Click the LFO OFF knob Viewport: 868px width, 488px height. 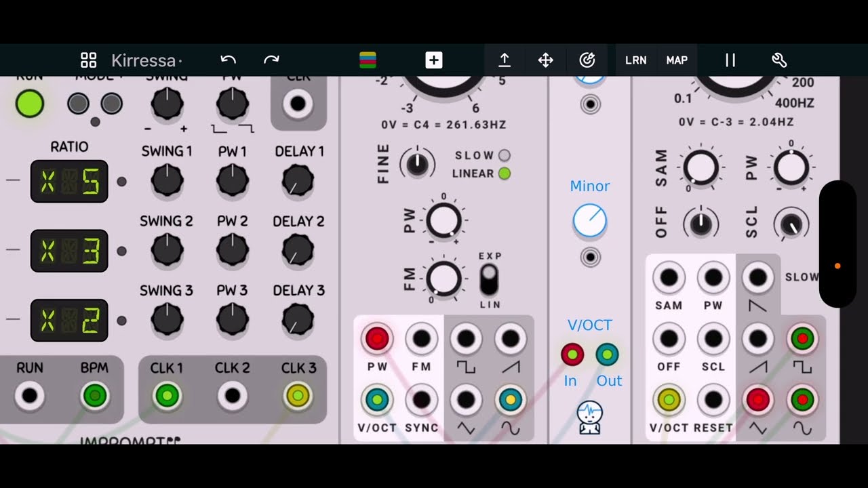[701, 224]
